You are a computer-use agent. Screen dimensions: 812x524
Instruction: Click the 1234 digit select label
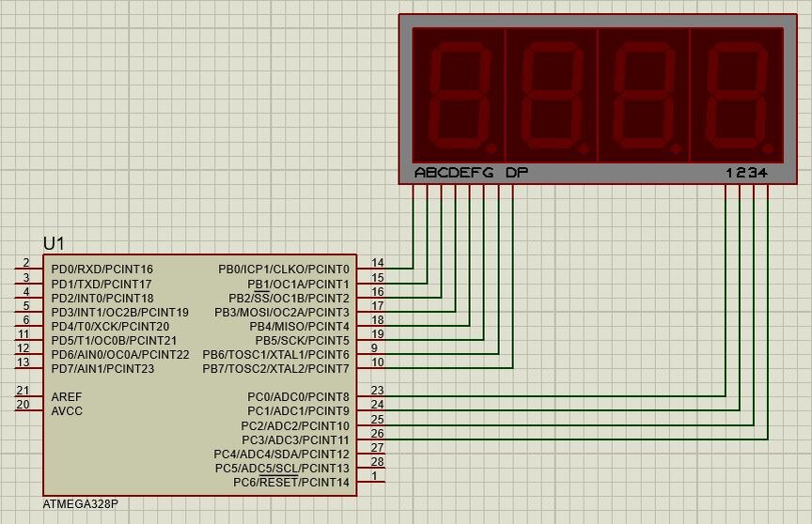point(747,172)
